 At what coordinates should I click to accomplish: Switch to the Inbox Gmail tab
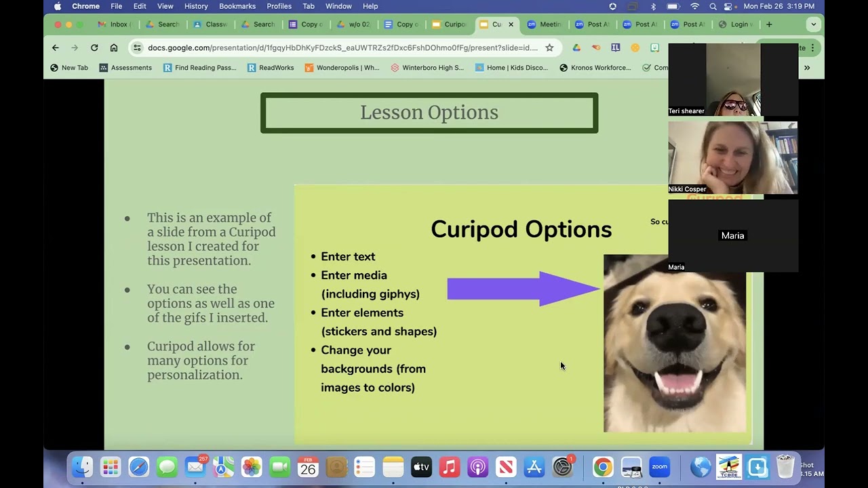point(113,24)
